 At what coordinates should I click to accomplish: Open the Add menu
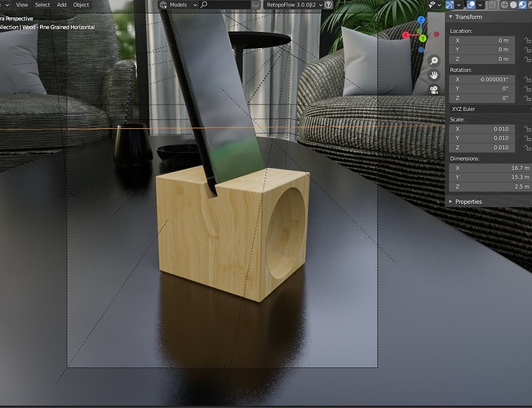click(x=61, y=5)
